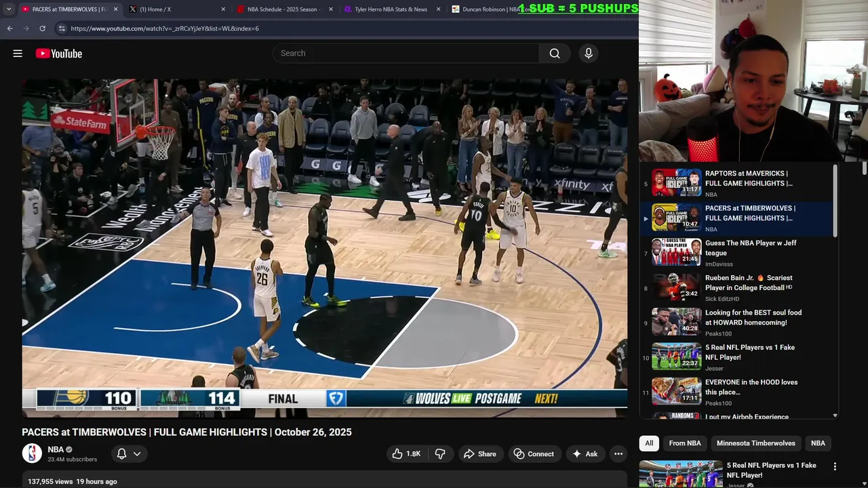868x488 pixels.
Task: Click the page vertical scrollbar
Action: (864, 168)
